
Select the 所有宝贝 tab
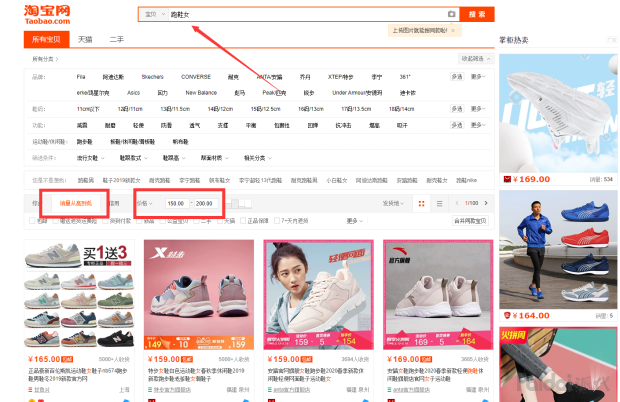46,39
